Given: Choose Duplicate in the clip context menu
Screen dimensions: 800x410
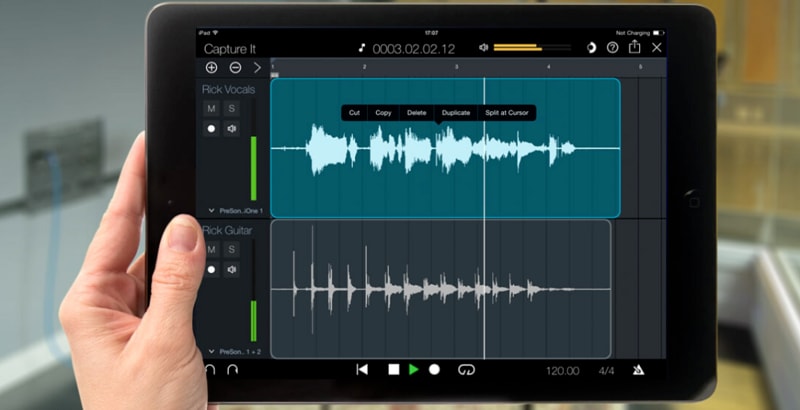Looking at the screenshot, I should point(456,113).
